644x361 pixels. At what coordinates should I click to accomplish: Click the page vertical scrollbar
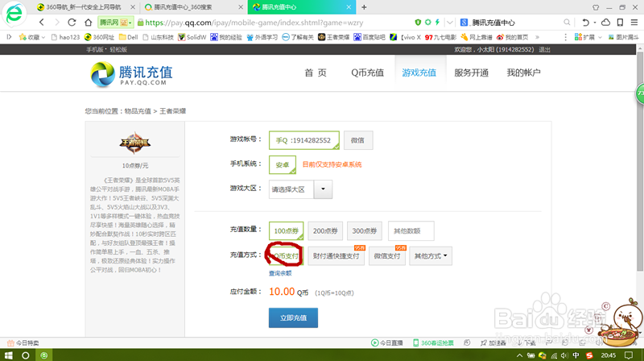640,160
